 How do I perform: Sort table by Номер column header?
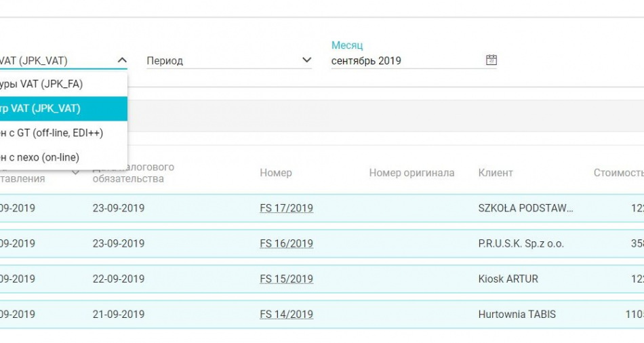click(276, 173)
